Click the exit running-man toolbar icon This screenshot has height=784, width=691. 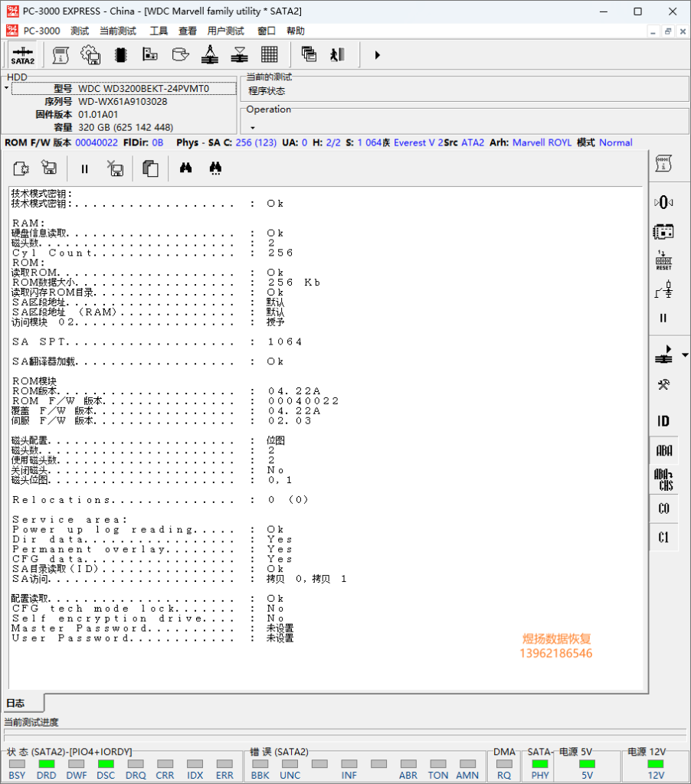(x=338, y=54)
